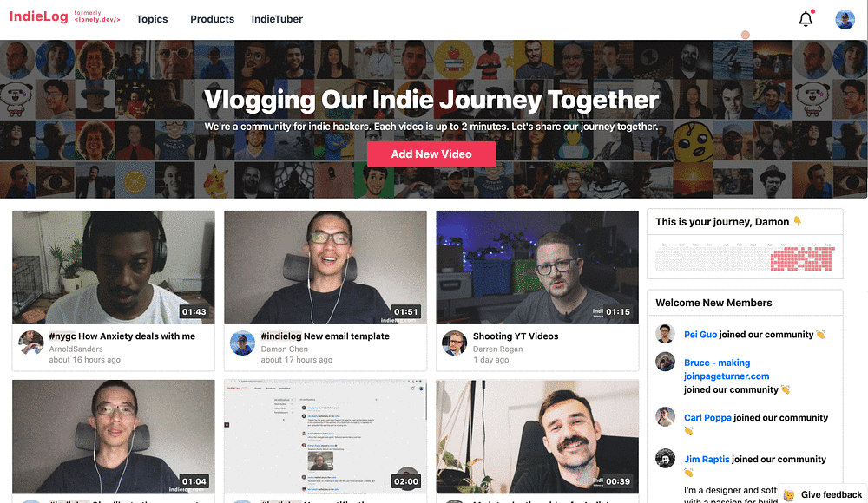This screenshot has height=503, width=868.
Task: Open Darren Rogan's avatar icon
Action: click(x=455, y=343)
